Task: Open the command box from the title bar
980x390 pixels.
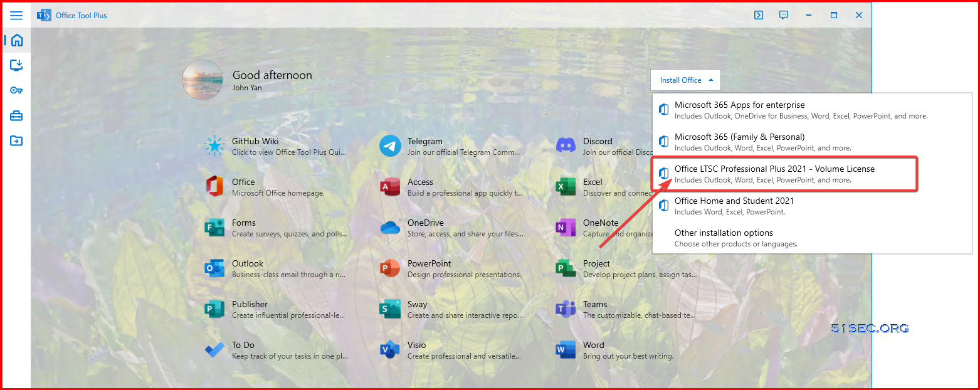Action: tap(759, 16)
